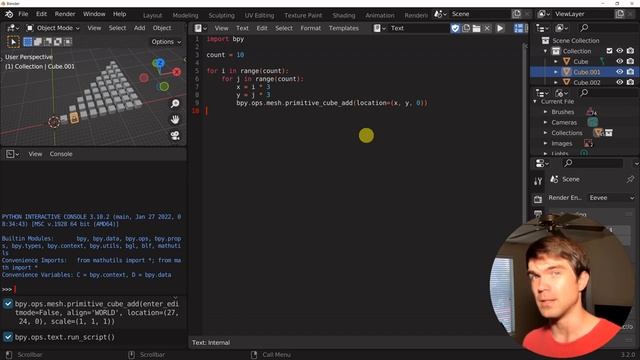Open the text editor type dropdown
Screen dimensions: 640x360
click(x=200, y=28)
